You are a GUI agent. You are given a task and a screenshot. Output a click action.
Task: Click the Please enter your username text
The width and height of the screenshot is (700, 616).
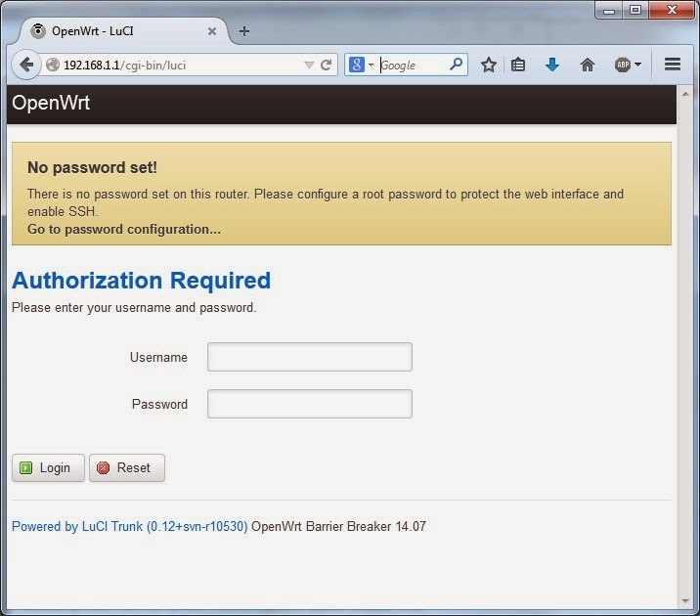[134, 308]
